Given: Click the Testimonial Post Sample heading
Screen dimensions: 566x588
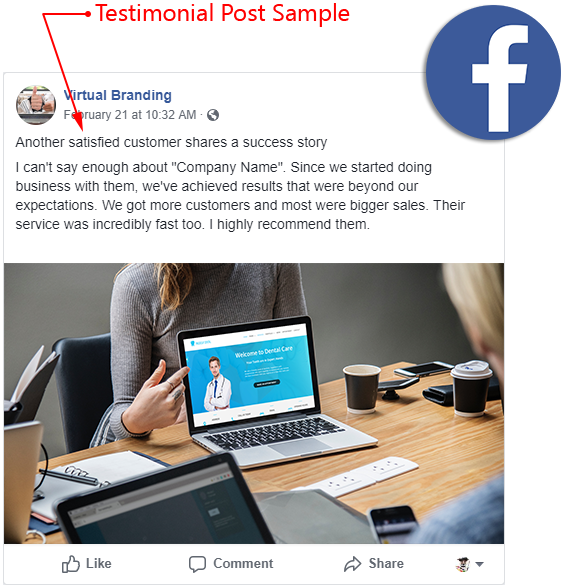Looking at the screenshot, I should tap(222, 14).
